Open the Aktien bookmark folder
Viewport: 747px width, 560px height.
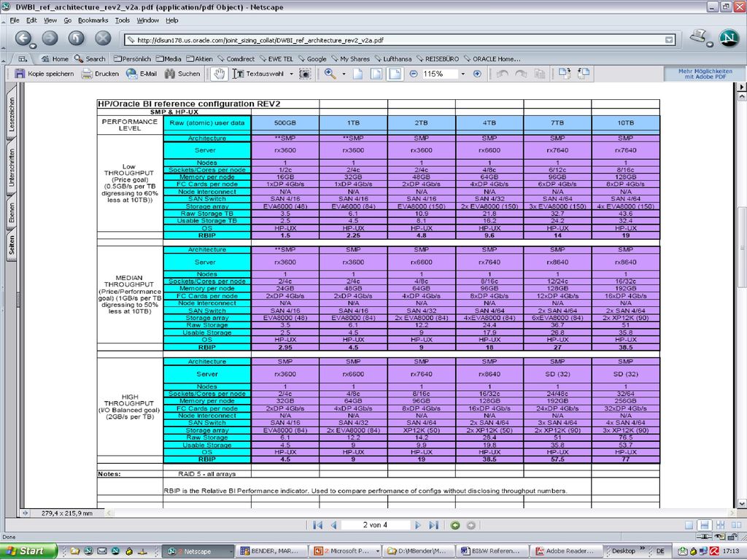click(x=199, y=59)
